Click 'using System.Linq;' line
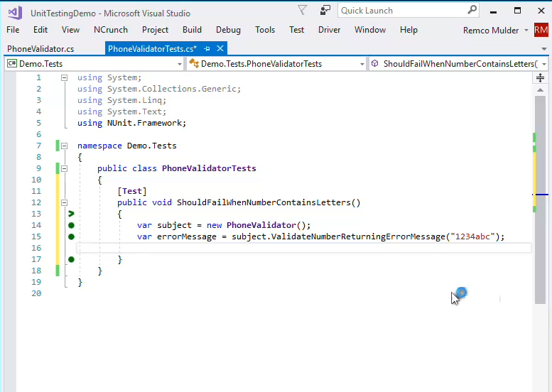This screenshot has width=552, height=392. coord(121,100)
